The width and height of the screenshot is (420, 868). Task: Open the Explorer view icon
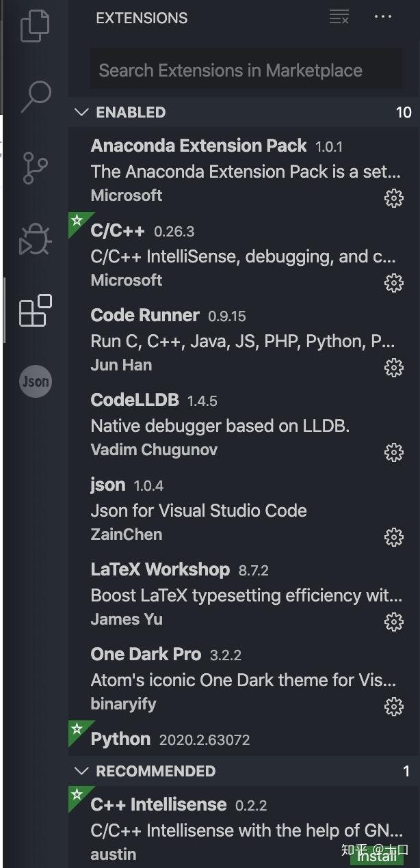35,25
